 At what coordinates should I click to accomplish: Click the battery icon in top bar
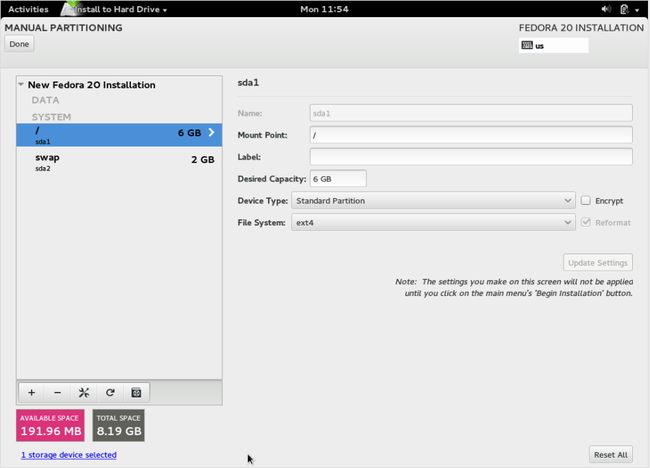(623, 9)
